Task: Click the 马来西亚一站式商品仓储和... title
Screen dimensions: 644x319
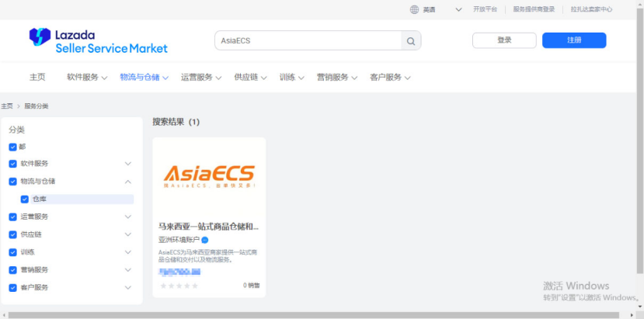Action: point(209,226)
